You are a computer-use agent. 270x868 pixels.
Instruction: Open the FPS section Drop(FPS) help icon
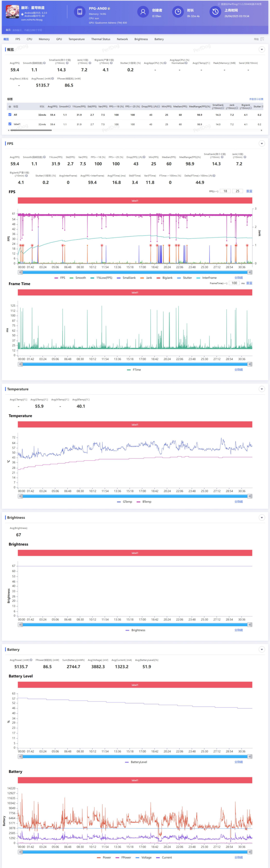[x=144, y=157]
